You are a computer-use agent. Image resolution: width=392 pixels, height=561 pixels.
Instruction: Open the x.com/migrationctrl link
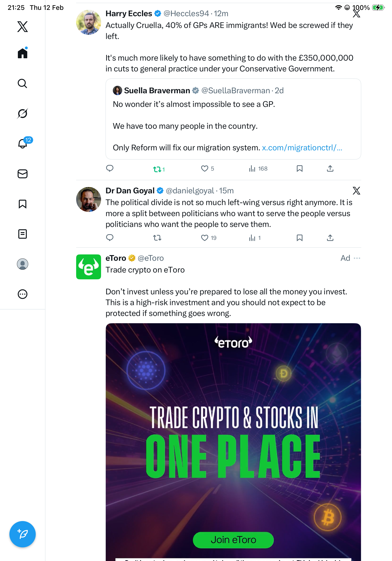click(x=302, y=148)
